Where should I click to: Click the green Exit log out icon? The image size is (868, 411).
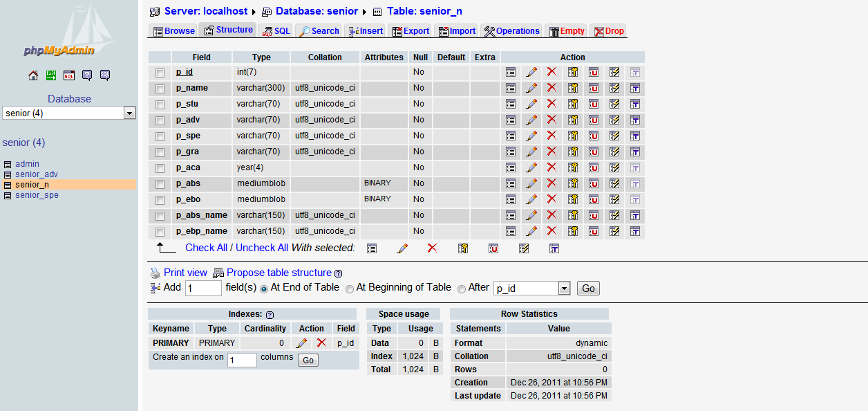[51, 75]
